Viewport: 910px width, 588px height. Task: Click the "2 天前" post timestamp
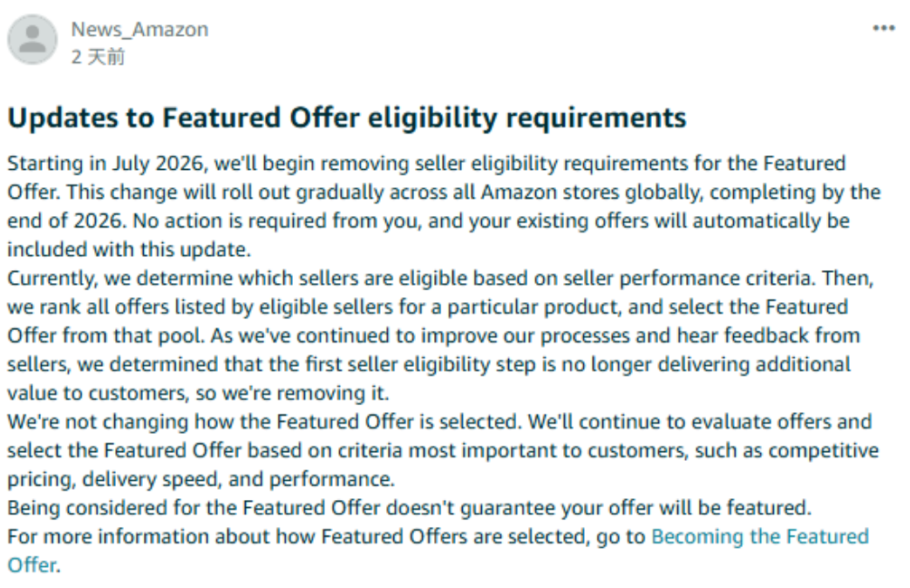(x=98, y=57)
